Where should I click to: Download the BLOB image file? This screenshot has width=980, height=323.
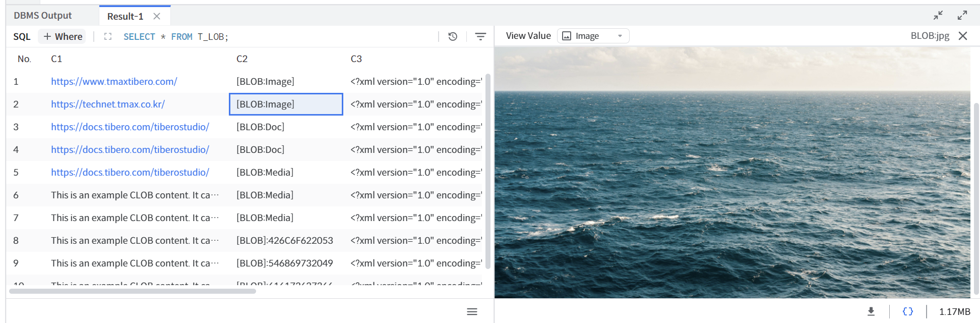click(x=871, y=311)
